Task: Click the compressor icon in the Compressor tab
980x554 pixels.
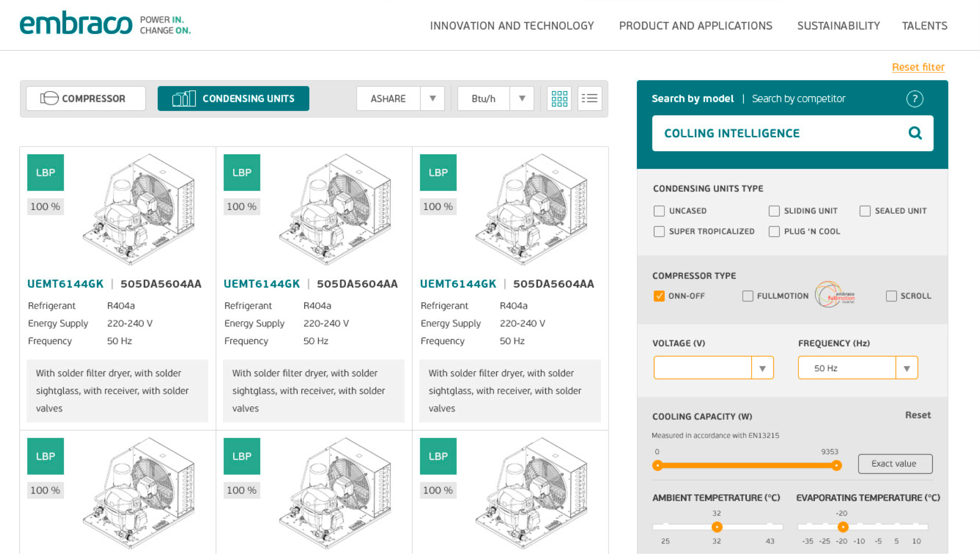Action: coord(49,98)
